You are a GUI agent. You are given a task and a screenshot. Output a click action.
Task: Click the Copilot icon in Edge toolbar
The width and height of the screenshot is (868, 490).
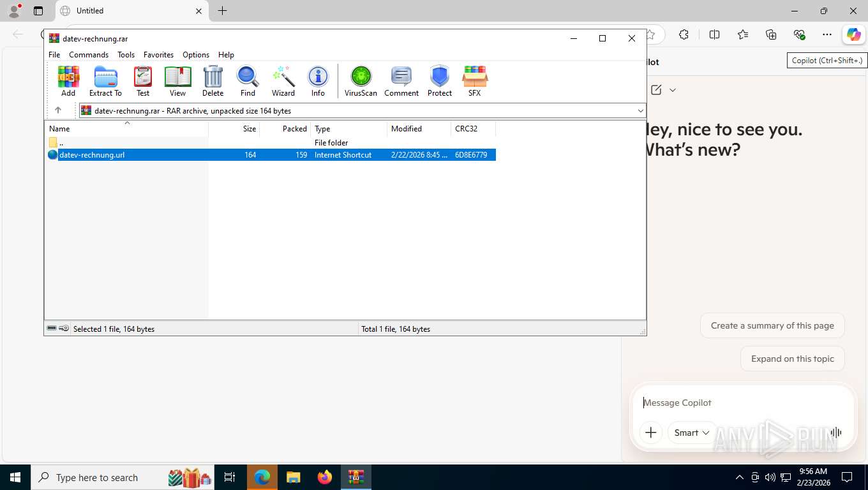point(853,34)
